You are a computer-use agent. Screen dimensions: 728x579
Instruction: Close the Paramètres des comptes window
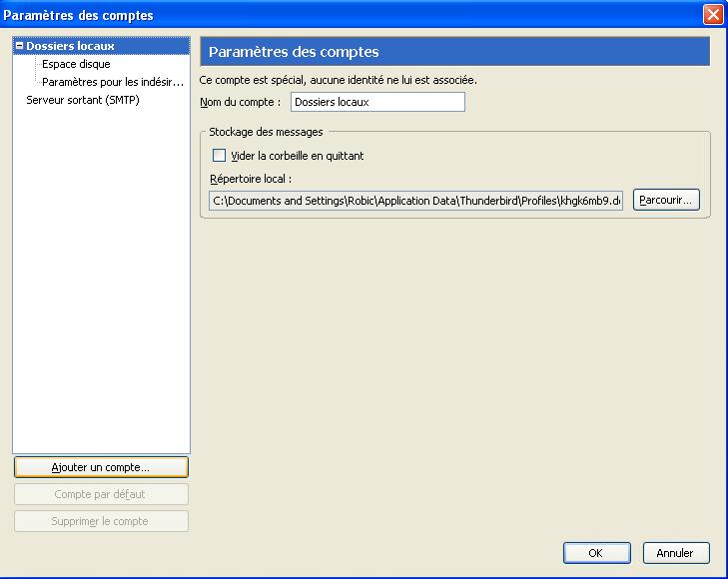click(x=712, y=15)
